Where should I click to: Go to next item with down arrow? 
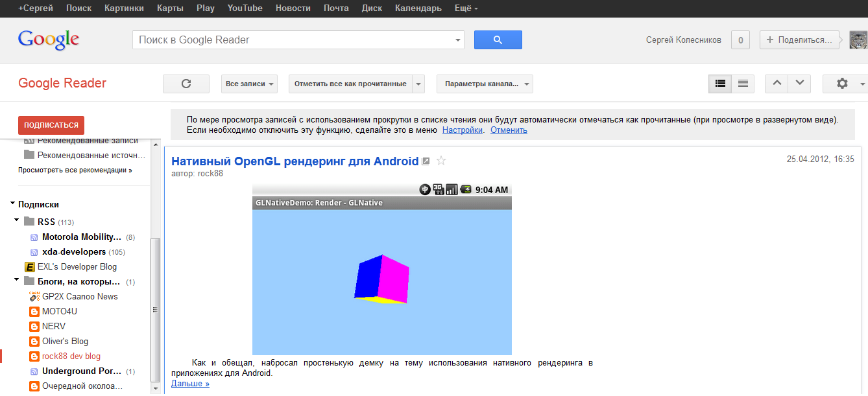[x=800, y=84]
